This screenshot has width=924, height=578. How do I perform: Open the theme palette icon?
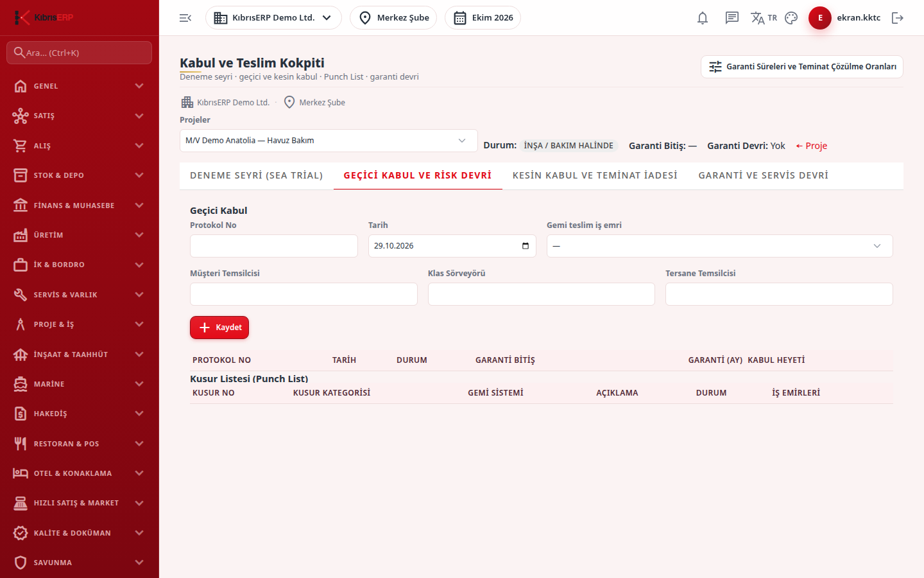pos(791,18)
